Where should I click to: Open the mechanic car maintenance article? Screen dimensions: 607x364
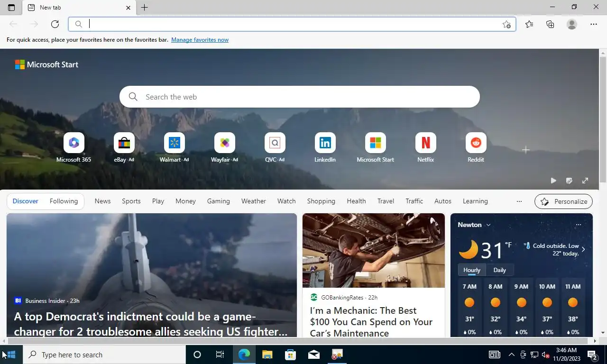[x=371, y=322]
